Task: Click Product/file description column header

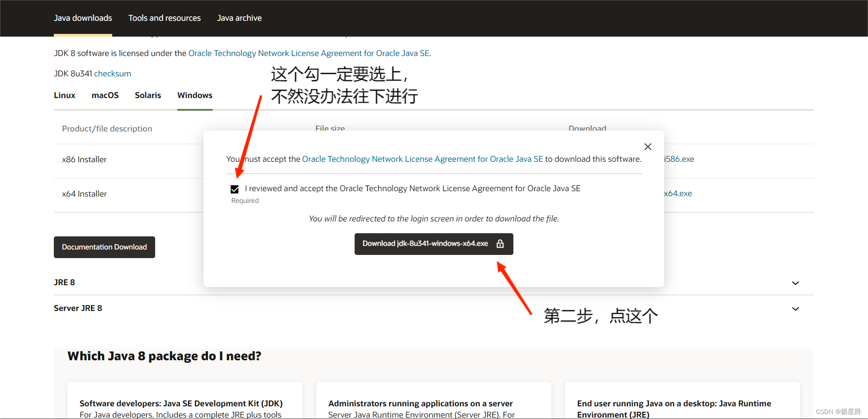Action: pyautogui.click(x=107, y=129)
